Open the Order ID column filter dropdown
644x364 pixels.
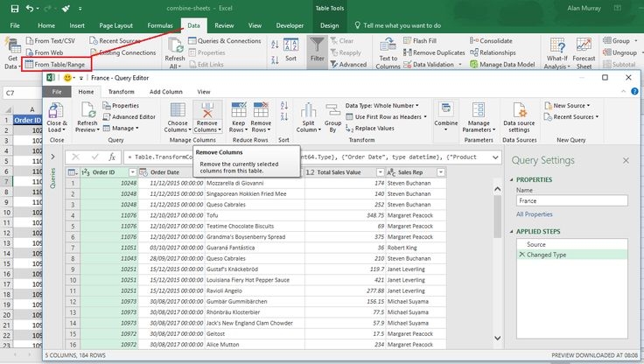point(133,172)
